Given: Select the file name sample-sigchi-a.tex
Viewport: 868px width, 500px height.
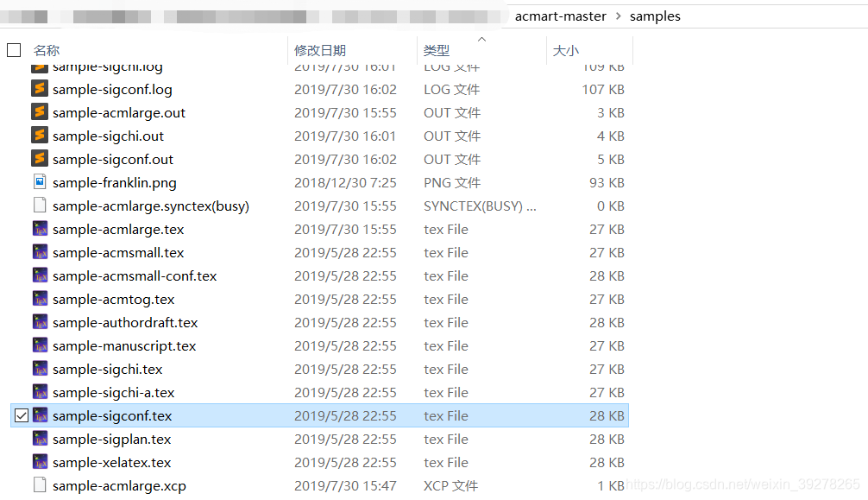Looking at the screenshot, I should point(114,392).
